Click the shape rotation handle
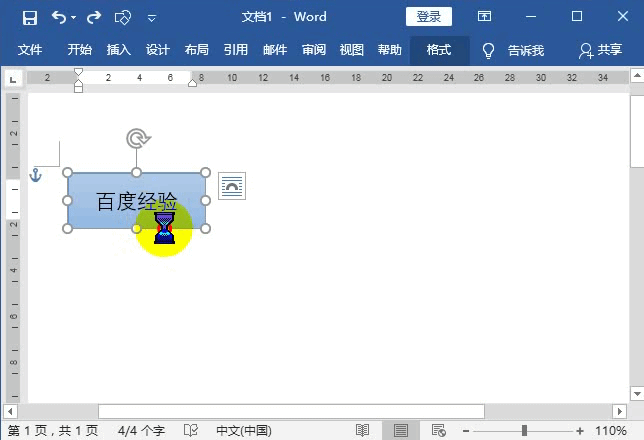This screenshot has width=644, height=440. point(138,138)
